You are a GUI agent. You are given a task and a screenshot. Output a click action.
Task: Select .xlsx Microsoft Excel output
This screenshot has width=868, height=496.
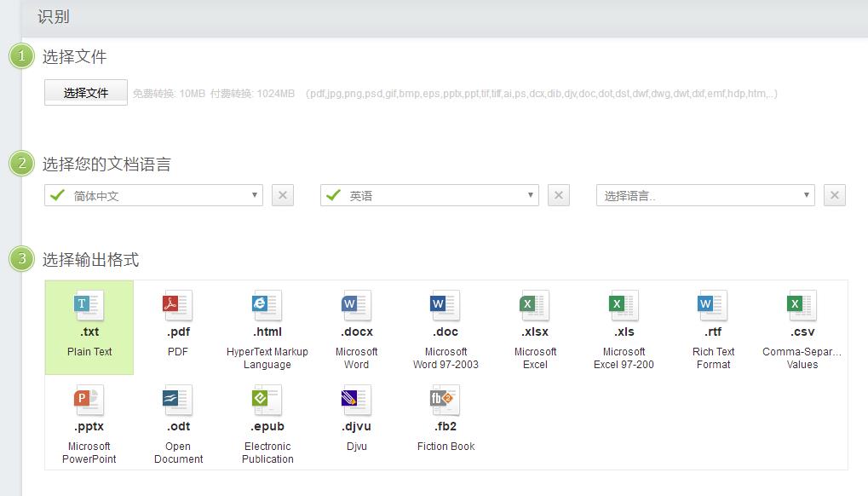click(x=535, y=327)
